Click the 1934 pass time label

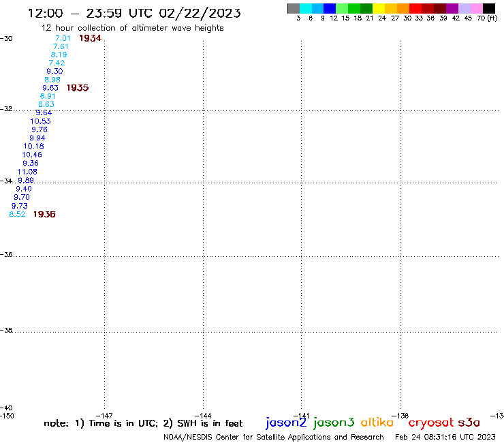pyautogui.click(x=91, y=38)
